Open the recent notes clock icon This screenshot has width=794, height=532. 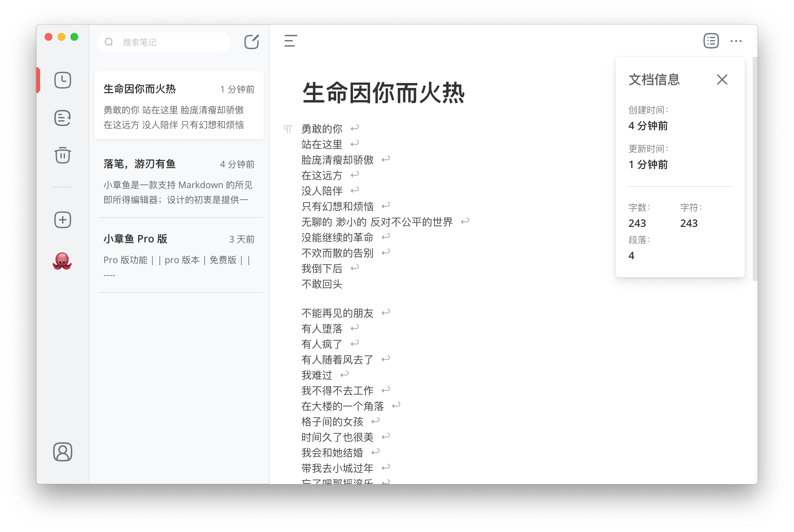click(63, 80)
